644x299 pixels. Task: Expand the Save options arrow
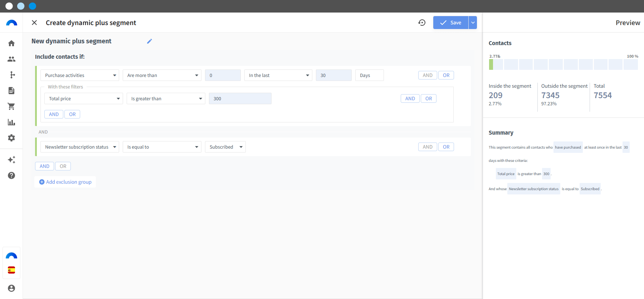point(473,23)
